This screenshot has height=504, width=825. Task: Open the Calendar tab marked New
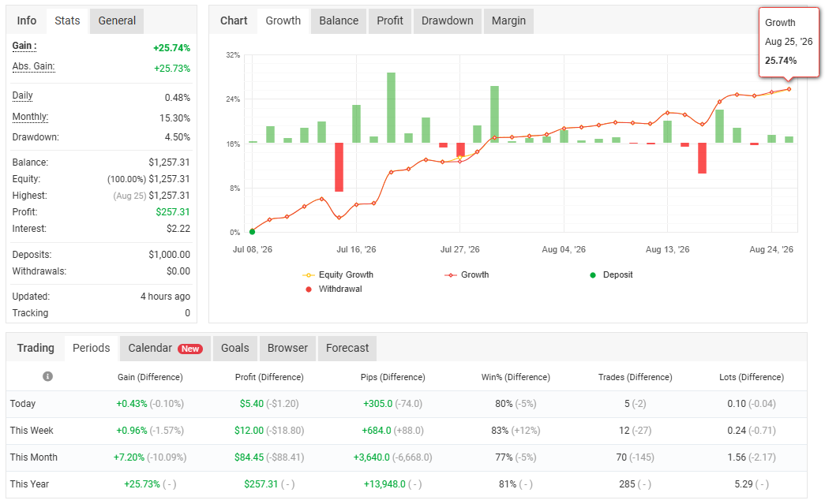(165, 348)
